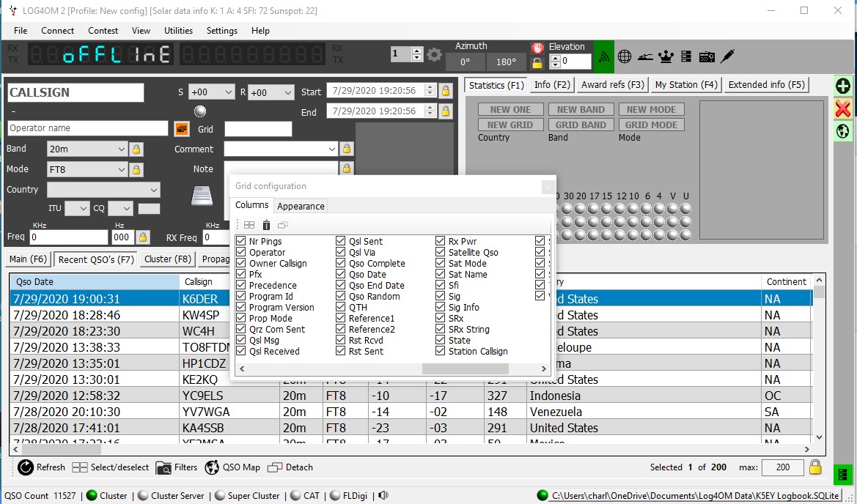This screenshot has height=504, width=857.
Task: Click the radio device icon in toolbar
Action: click(707, 56)
